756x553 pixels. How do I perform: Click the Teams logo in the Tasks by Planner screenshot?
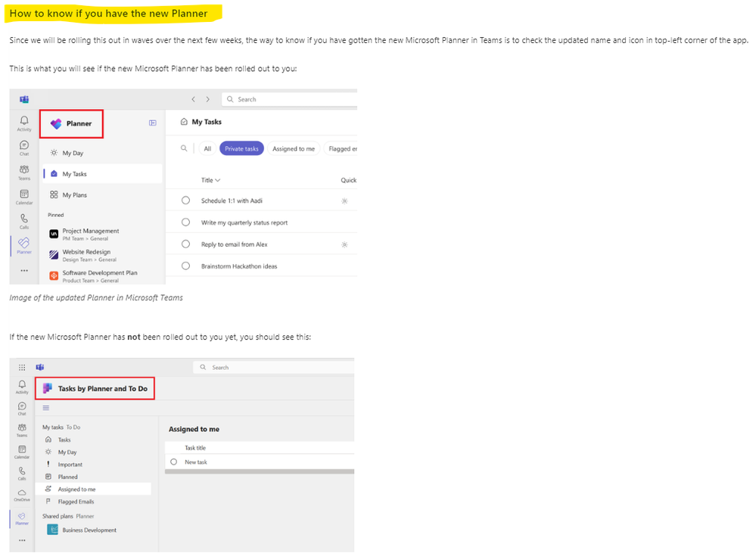[40, 368]
